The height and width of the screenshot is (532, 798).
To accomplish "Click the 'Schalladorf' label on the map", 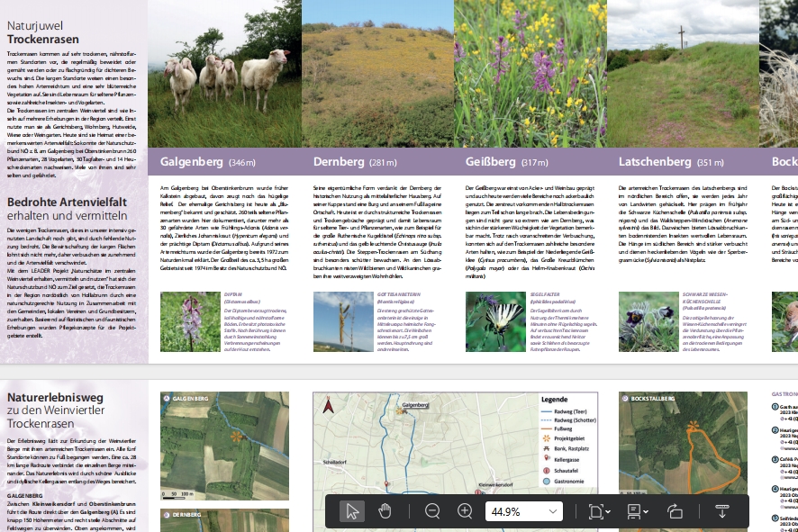I will click(x=334, y=462).
